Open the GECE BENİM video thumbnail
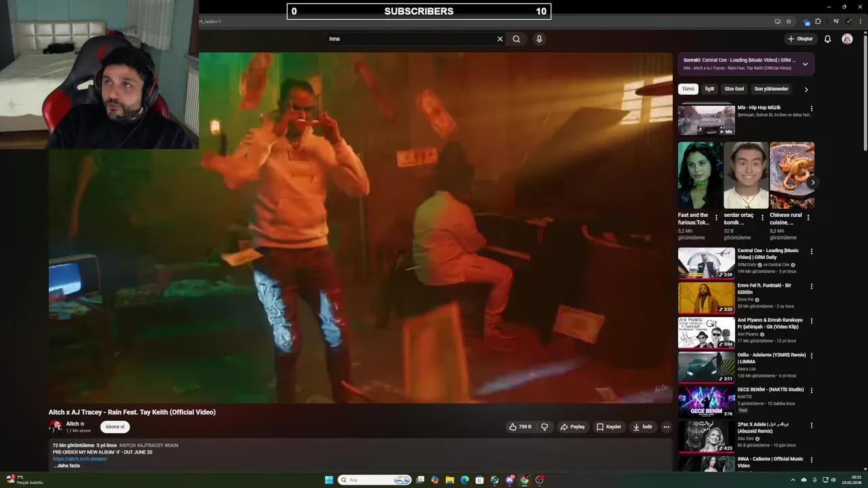This screenshot has width=868, height=488. tap(706, 402)
